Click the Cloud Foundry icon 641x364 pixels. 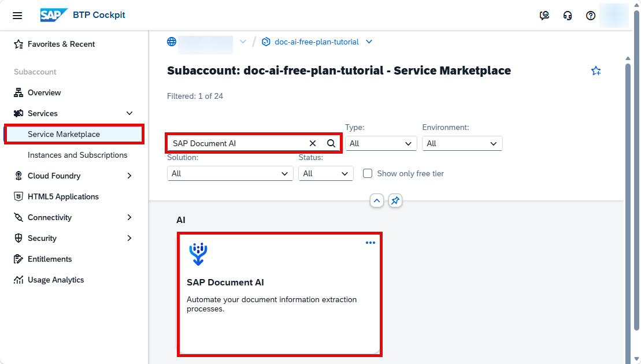click(18, 176)
